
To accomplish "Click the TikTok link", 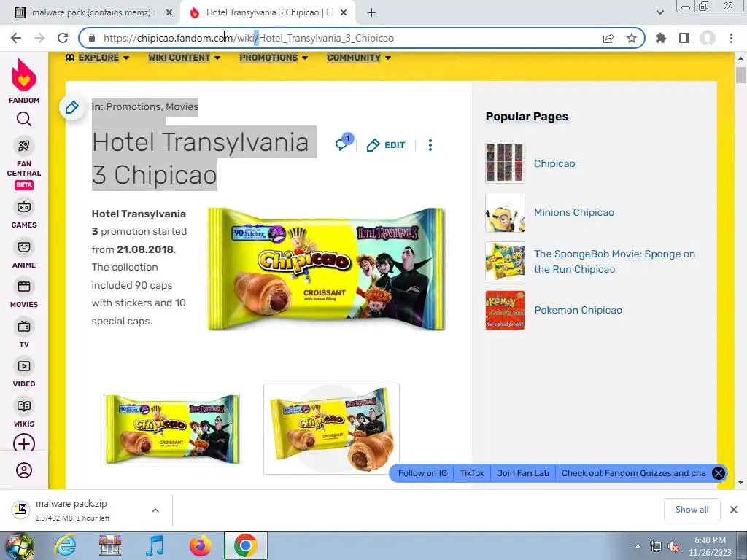I will pos(472,473).
